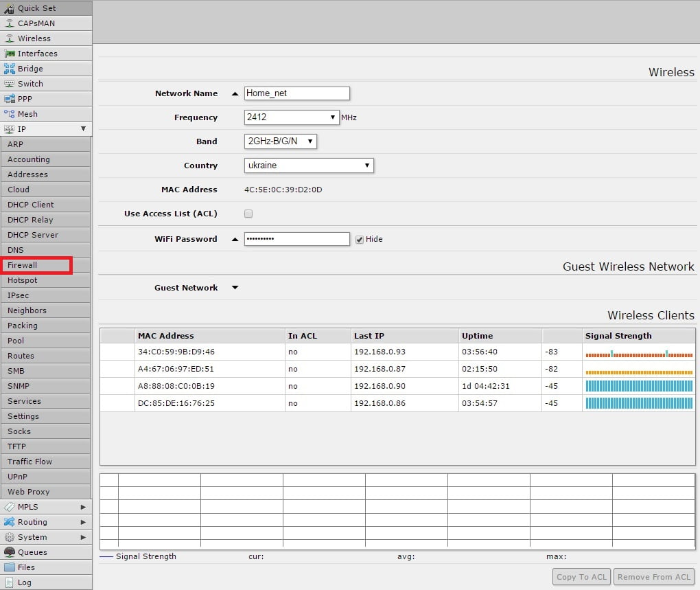Click the Queues icon in sidebar
Viewport: 700px width, 590px height.
pyautogui.click(x=9, y=552)
